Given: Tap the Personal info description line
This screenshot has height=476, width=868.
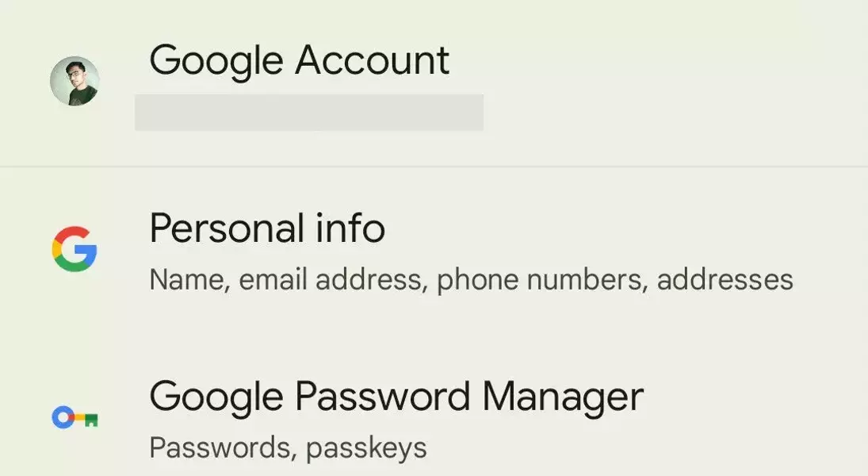Looking at the screenshot, I should (x=471, y=280).
